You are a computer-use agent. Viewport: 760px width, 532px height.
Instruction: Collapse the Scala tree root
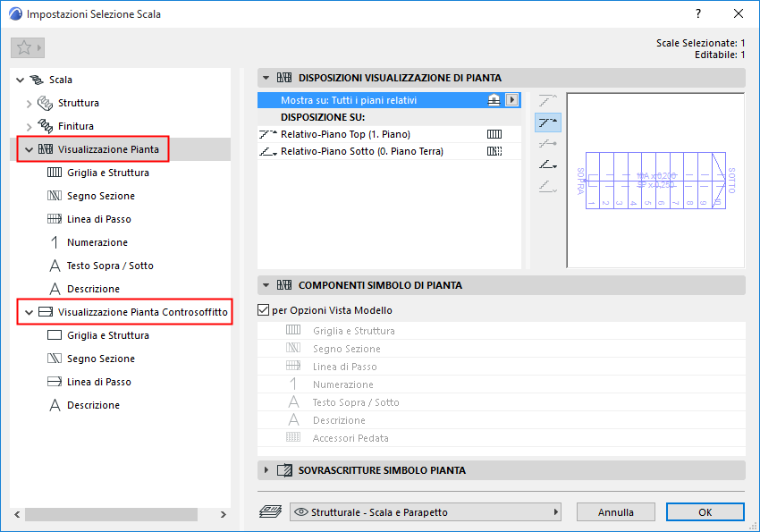click(20, 80)
